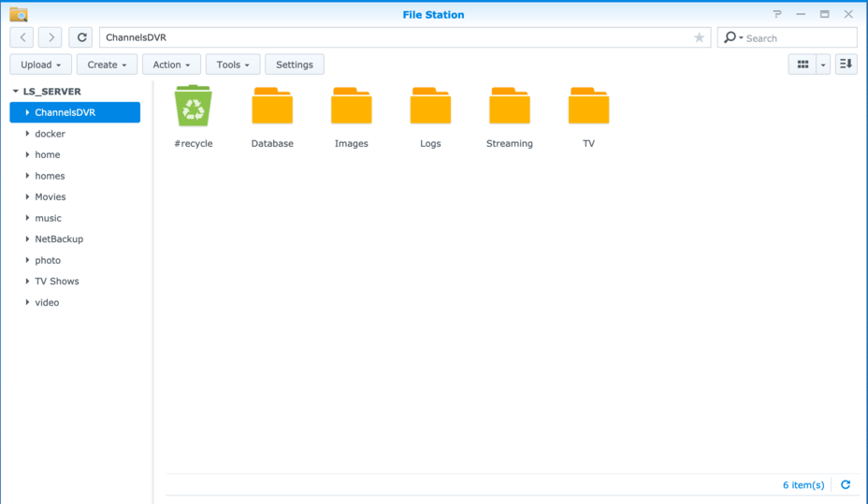Reload the folder using the toolbar refresh button
The width and height of the screenshot is (868, 504).
(x=80, y=37)
